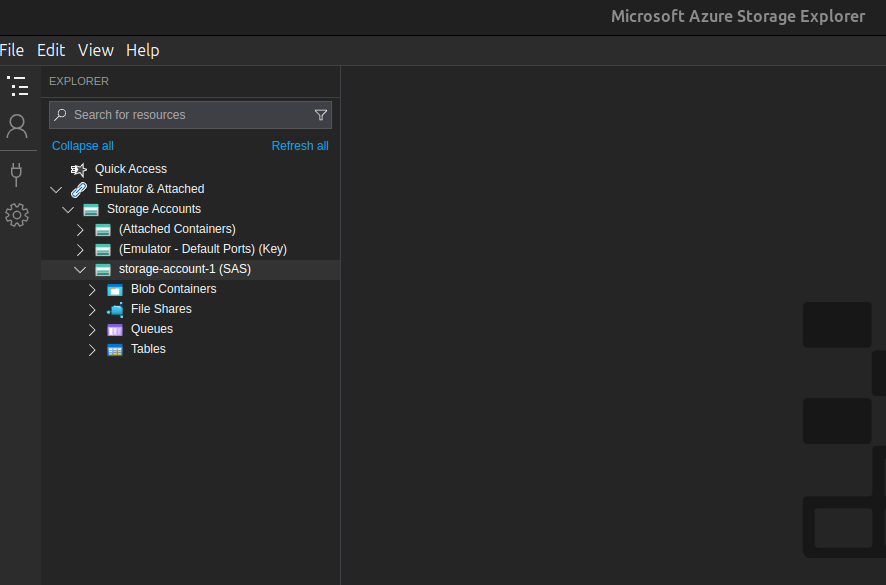886x585 pixels.
Task: Open Settings using the gear icon
Action: pos(17,214)
